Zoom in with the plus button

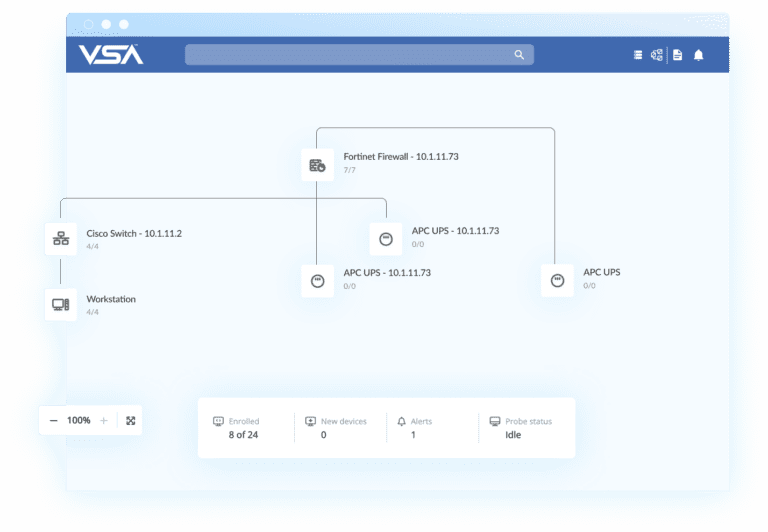pyautogui.click(x=104, y=420)
